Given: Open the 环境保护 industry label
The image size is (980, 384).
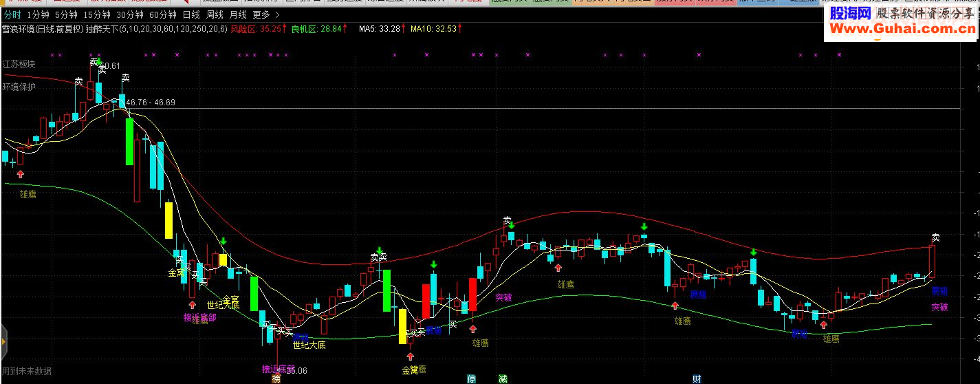Looking at the screenshot, I should 19,87.
